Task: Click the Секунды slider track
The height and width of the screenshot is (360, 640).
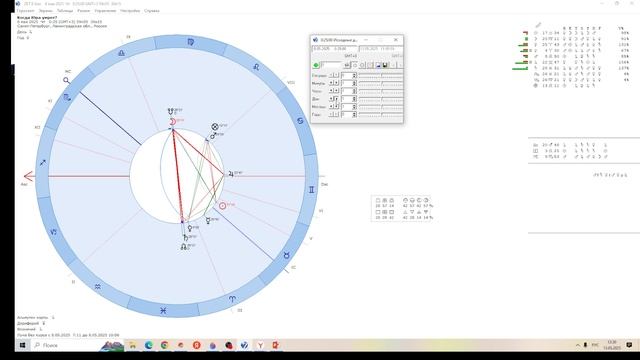Action: [381, 76]
